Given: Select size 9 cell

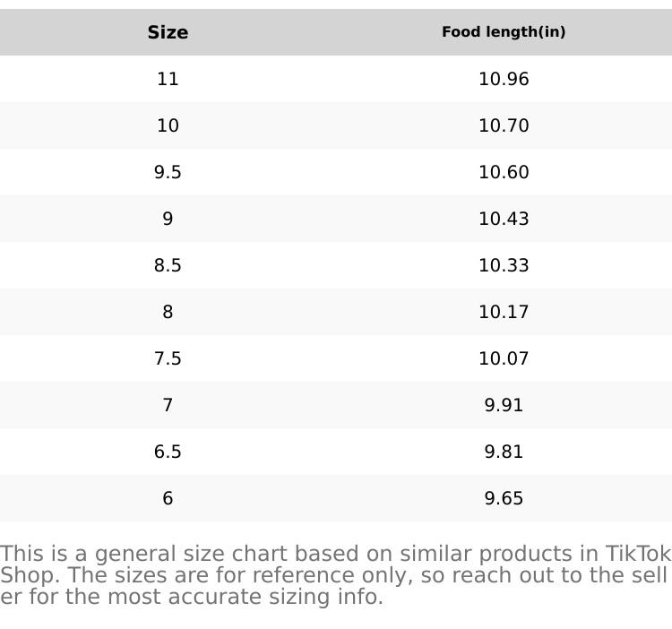Looking at the screenshot, I should tap(168, 219).
